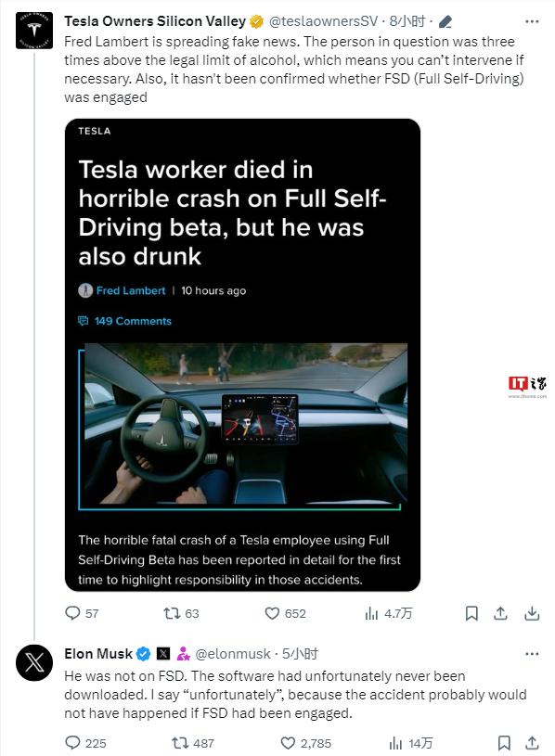Retweet Elon Musk's reply
Screen dimensions: 555x756
tap(193, 743)
